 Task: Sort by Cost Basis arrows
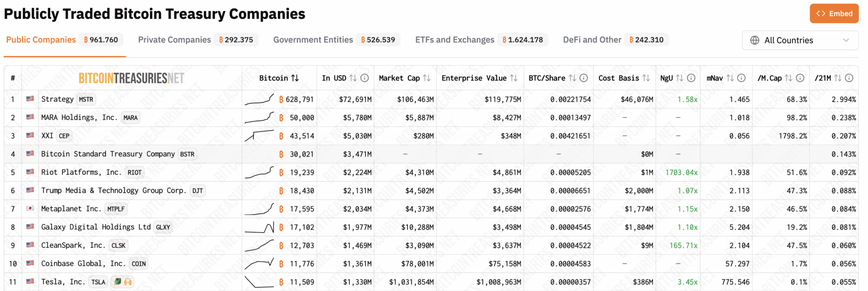tap(646, 78)
